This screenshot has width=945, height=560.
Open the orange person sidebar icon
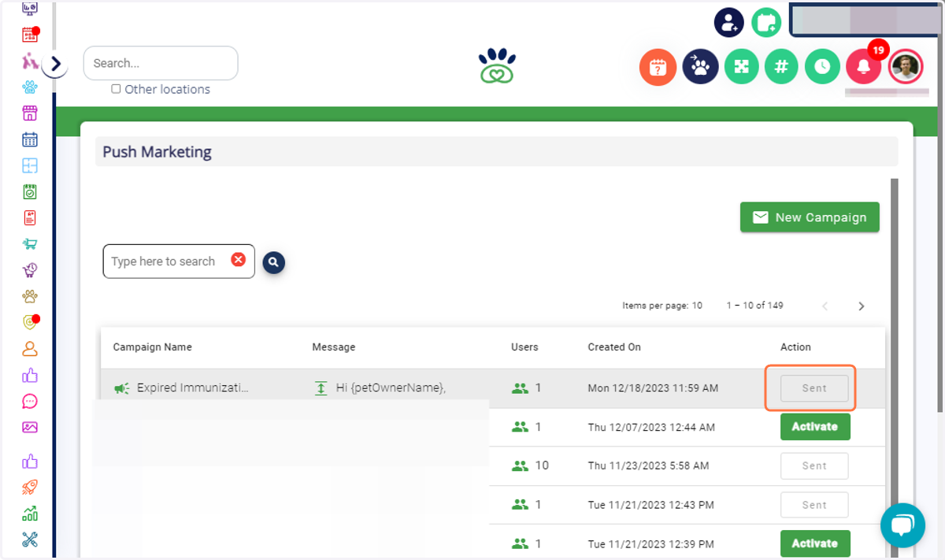point(30,349)
